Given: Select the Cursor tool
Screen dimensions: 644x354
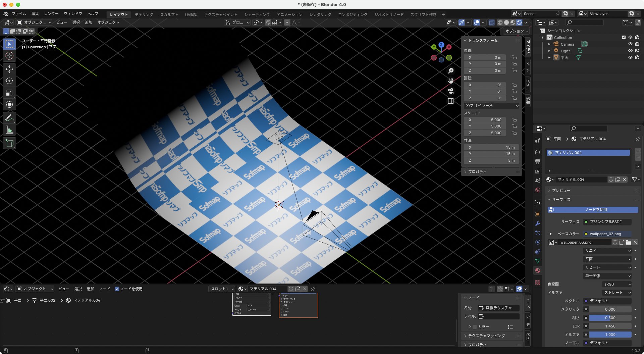Looking at the screenshot, I should click(x=9, y=56).
